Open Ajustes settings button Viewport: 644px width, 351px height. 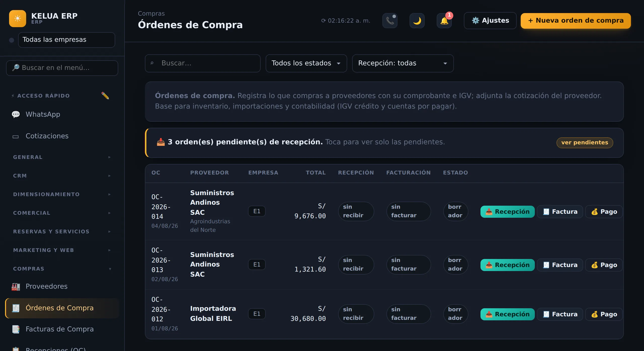pyautogui.click(x=490, y=21)
